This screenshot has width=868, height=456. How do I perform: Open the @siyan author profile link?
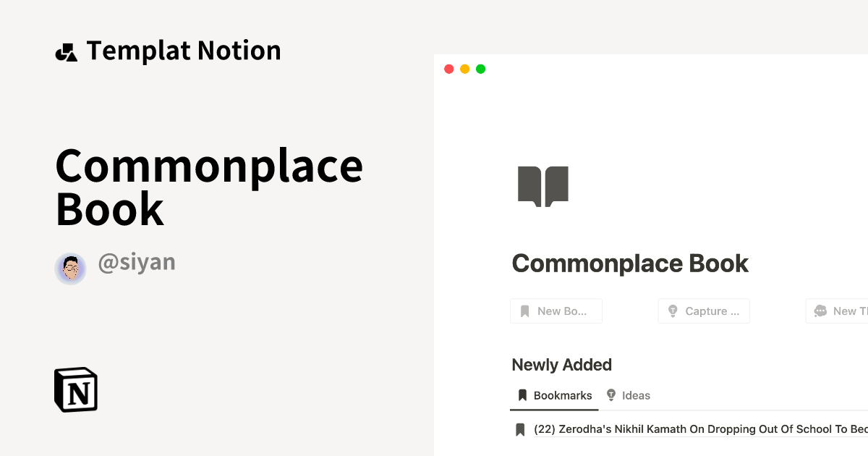pos(136,261)
